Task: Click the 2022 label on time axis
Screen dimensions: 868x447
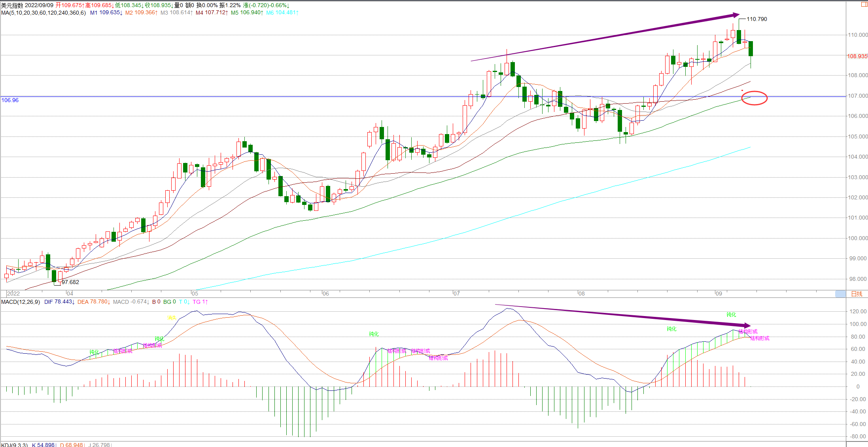Action: 13,294
